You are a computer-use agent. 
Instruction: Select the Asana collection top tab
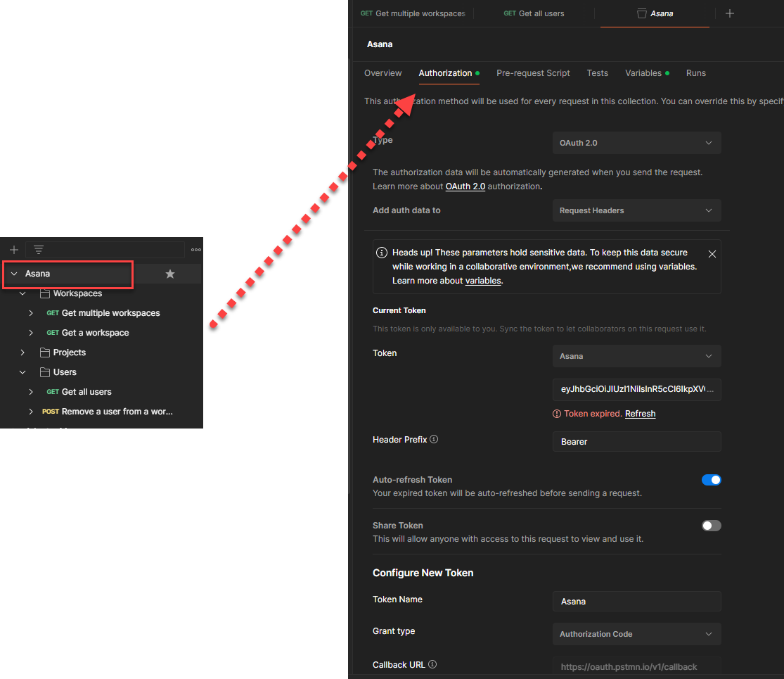(x=655, y=13)
